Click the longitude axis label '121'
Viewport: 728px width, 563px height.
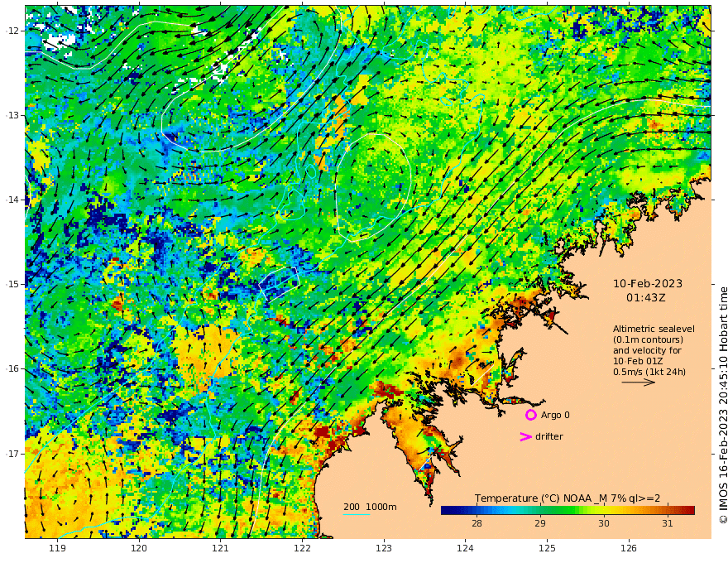point(221,548)
